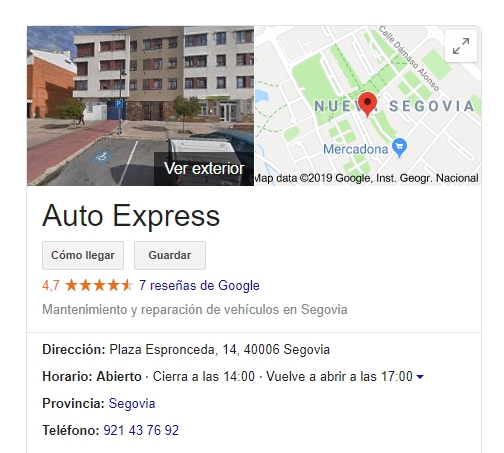Click the Nueva Segovia map area label
Viewport: 504px width, 453px height.
(394, 106)
